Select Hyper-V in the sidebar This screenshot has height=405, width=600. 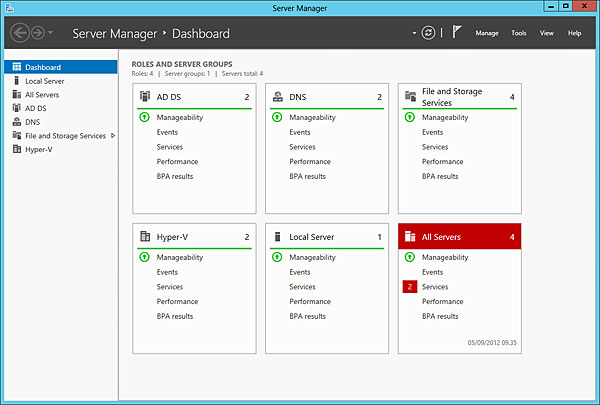tap(61, 149)
